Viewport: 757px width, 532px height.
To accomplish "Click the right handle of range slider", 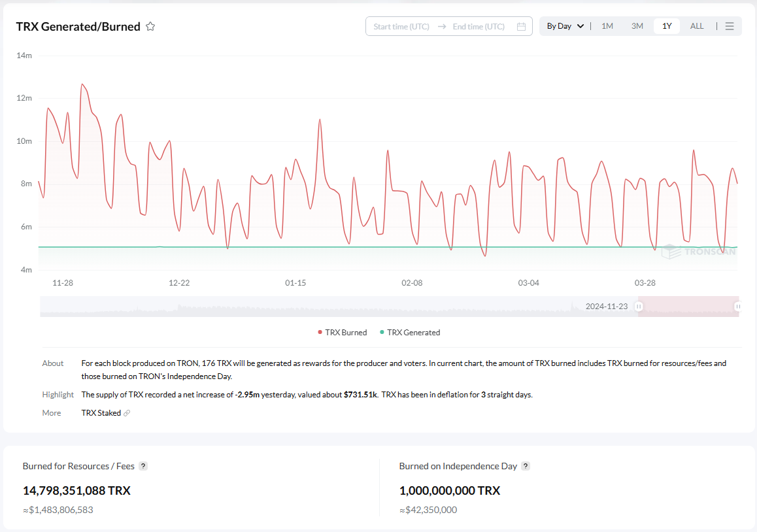I will [737, 307].
